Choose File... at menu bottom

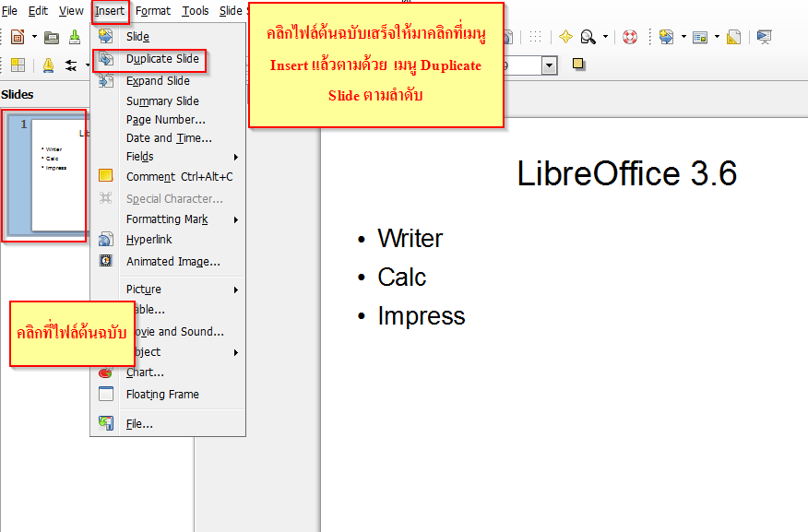point(168,424)
